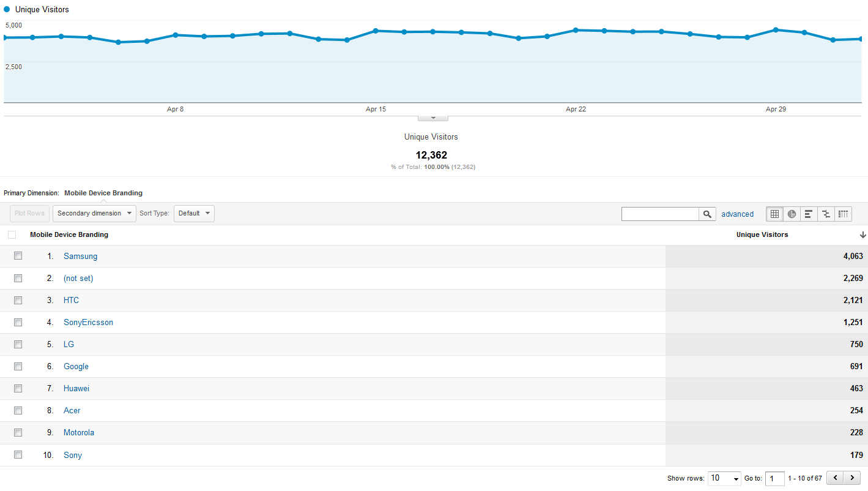Click the table search input field
868x491 pixels.
660,214
